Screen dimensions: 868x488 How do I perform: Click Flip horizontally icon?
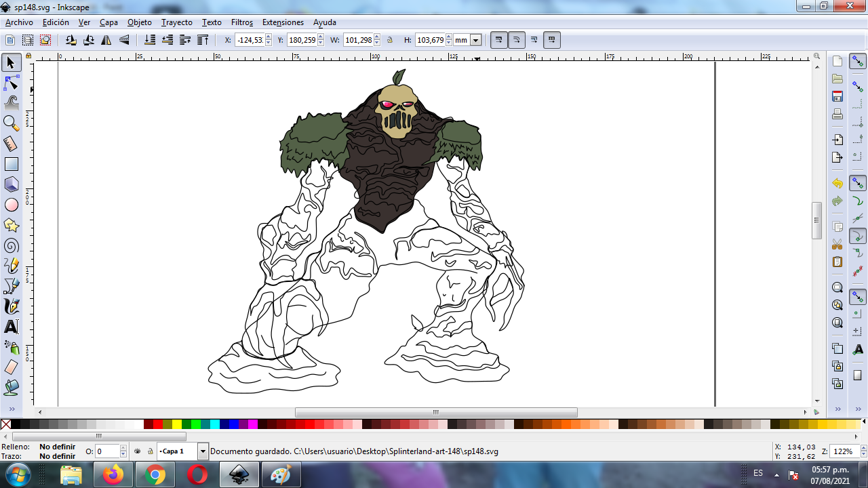(106, 40)
